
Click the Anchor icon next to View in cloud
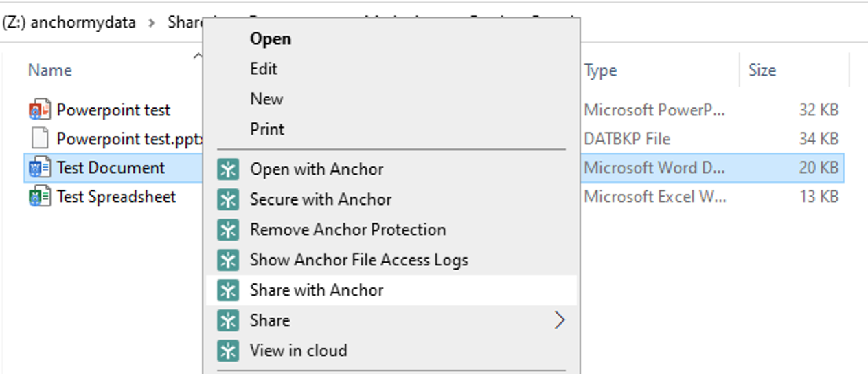(228, 351)
